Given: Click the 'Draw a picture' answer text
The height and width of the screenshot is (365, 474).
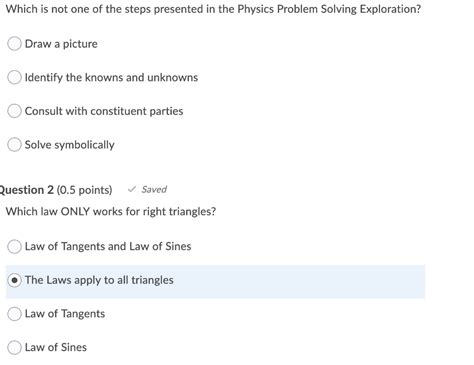Looking at the screenshot, I should coord(61,44).
